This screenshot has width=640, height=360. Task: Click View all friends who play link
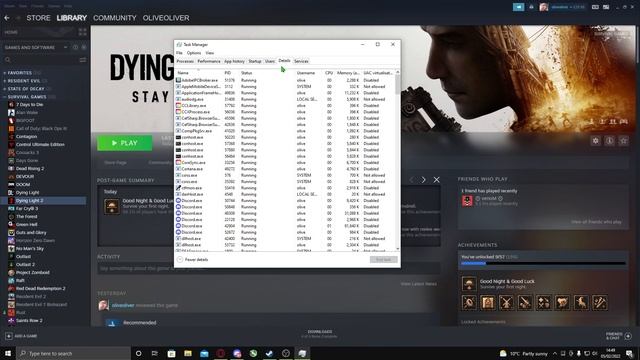click(596, 222)
